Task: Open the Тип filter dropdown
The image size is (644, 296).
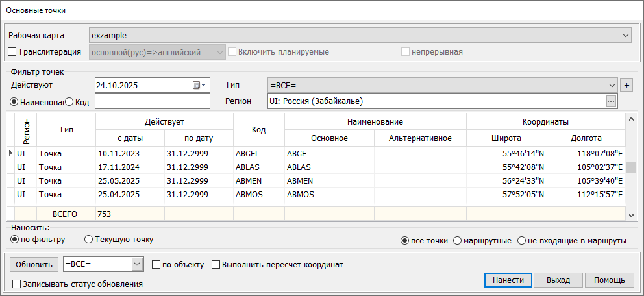Action: (612, 85)
